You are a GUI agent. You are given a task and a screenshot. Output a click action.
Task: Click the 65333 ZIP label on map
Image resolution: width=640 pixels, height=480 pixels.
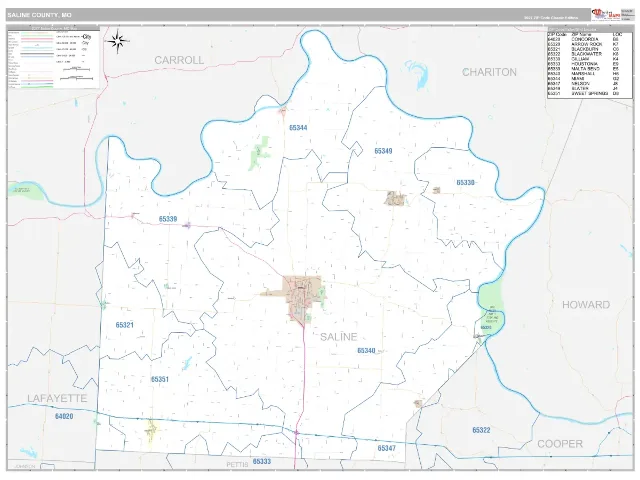click(x=262, y=462)
